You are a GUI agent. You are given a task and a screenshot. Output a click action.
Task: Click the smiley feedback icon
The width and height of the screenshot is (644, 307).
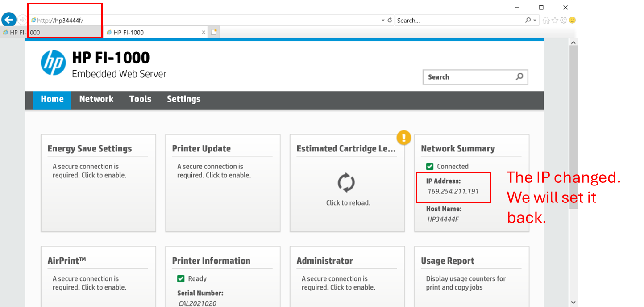[572, 20]
